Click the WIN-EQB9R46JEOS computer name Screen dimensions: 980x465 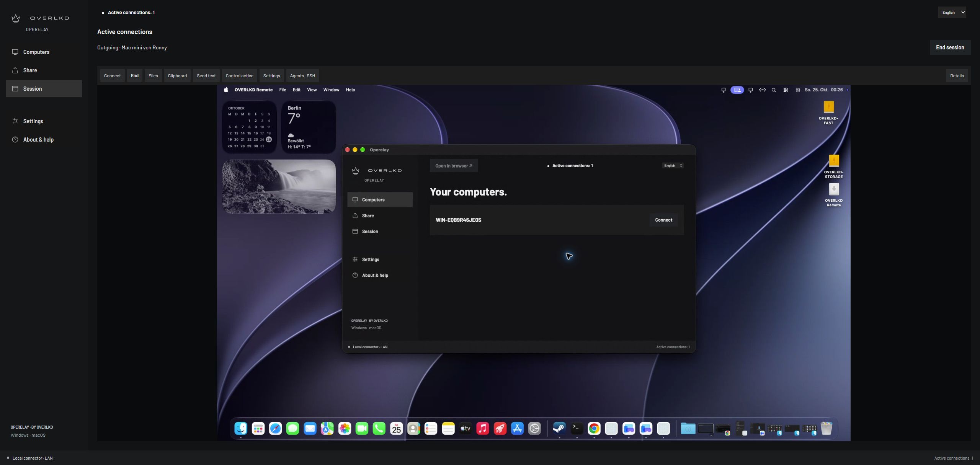458,220
